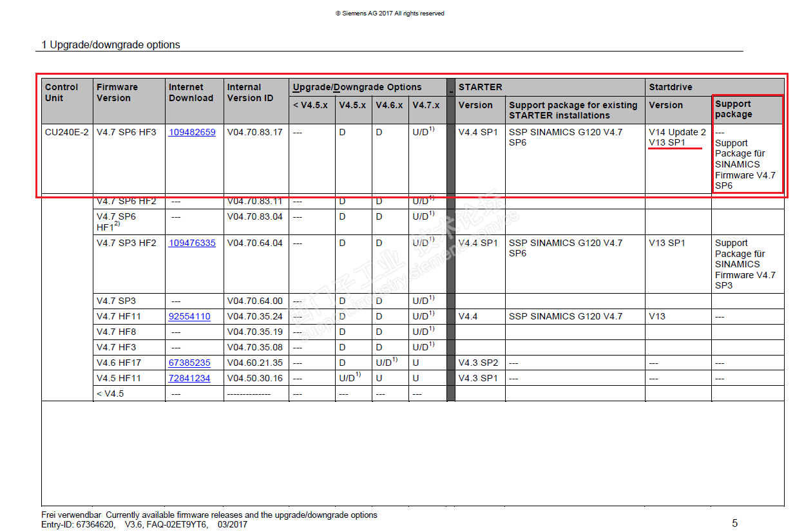Screen dimensions: 804x532
Task: Select firmware cell 'V4.7 HF11'
Action: (119, 316)
